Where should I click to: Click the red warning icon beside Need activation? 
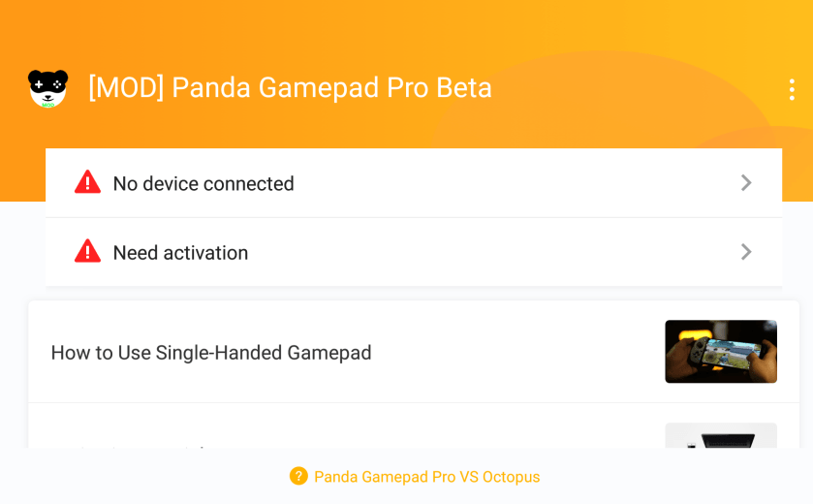(x=88, y=252)
